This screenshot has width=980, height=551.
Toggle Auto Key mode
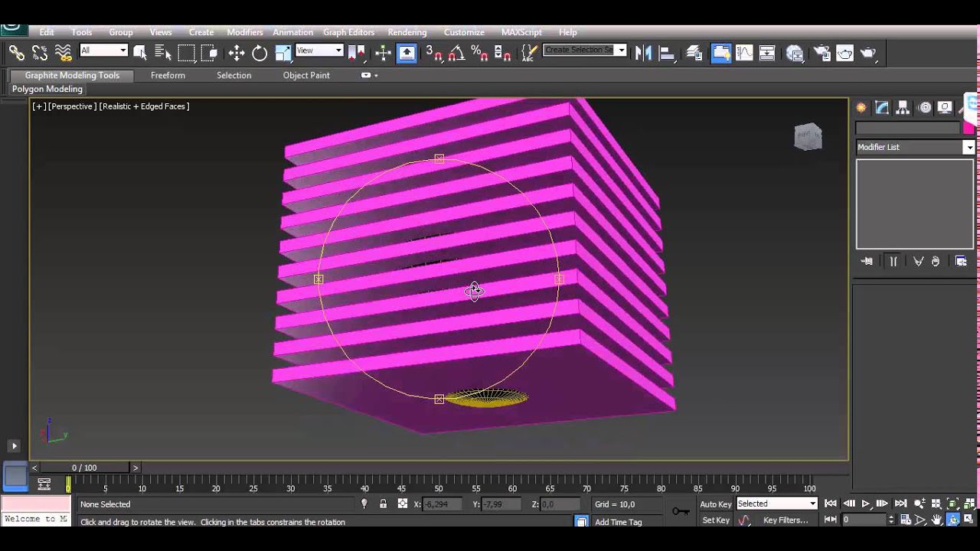(716, 504)
